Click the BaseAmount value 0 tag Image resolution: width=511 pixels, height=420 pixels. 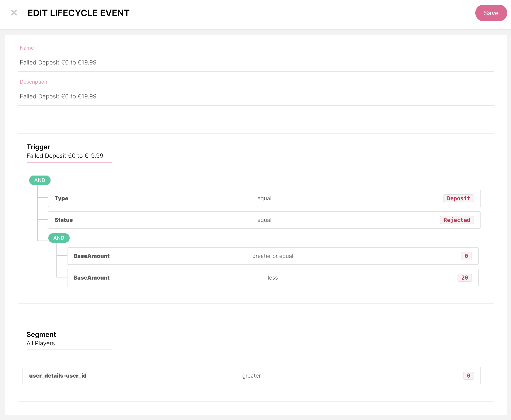point(466,256)
